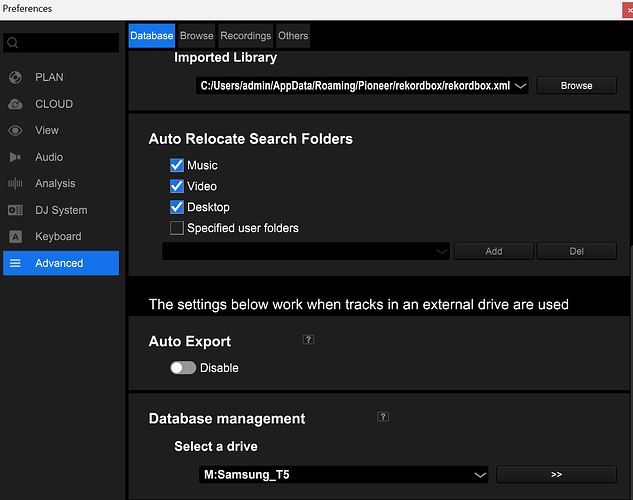Open Analysis preferences
The width and height of the screenshot is (633, 500).
pos(61,184)
